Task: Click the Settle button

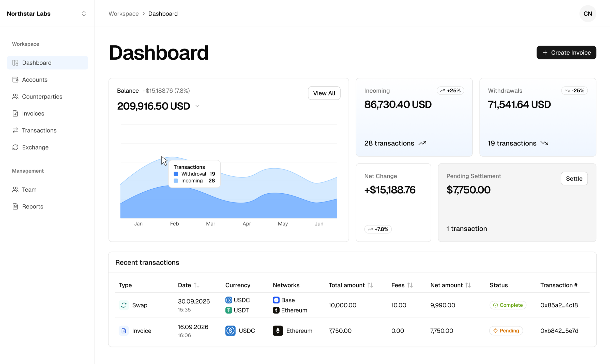Action: point(574,178)
